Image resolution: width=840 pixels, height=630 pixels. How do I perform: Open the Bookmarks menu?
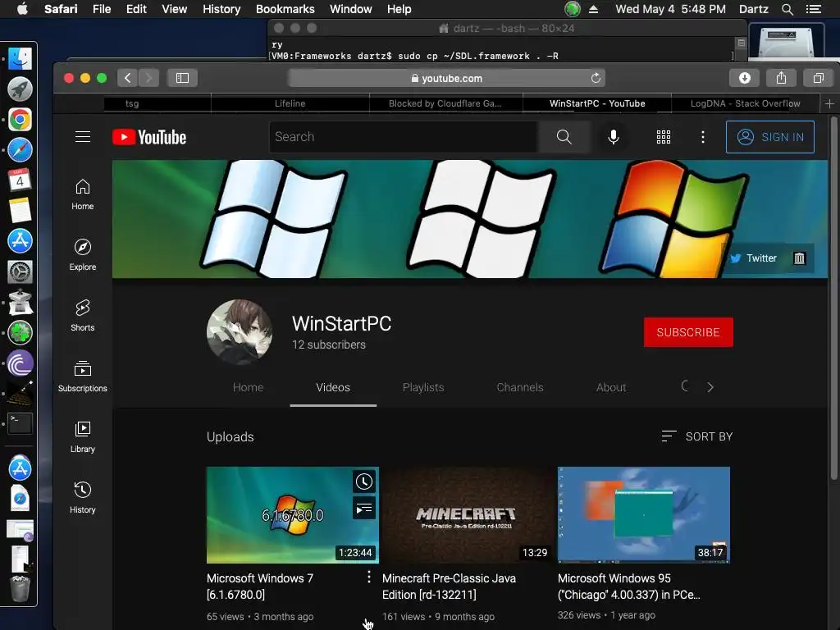tap(285, 9)
